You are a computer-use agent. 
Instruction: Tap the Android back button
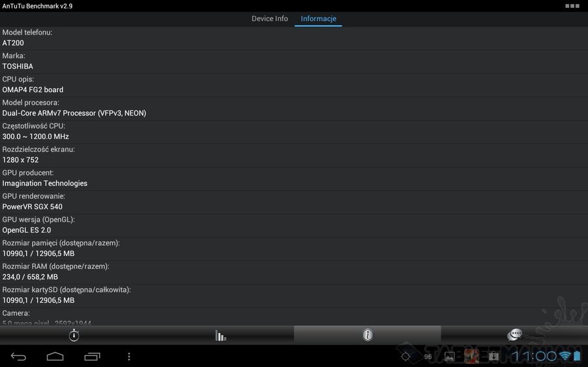pos(18,356)
